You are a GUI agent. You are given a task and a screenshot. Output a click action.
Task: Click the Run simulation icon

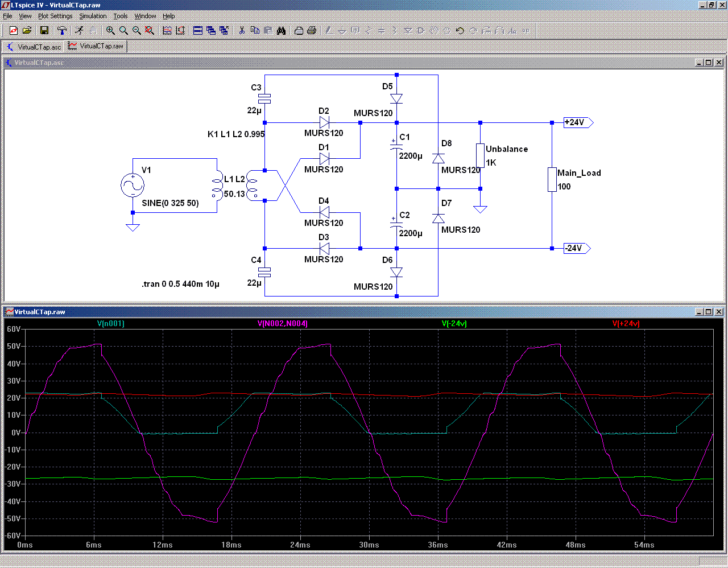pyautogui.click(x=80, y=30)
